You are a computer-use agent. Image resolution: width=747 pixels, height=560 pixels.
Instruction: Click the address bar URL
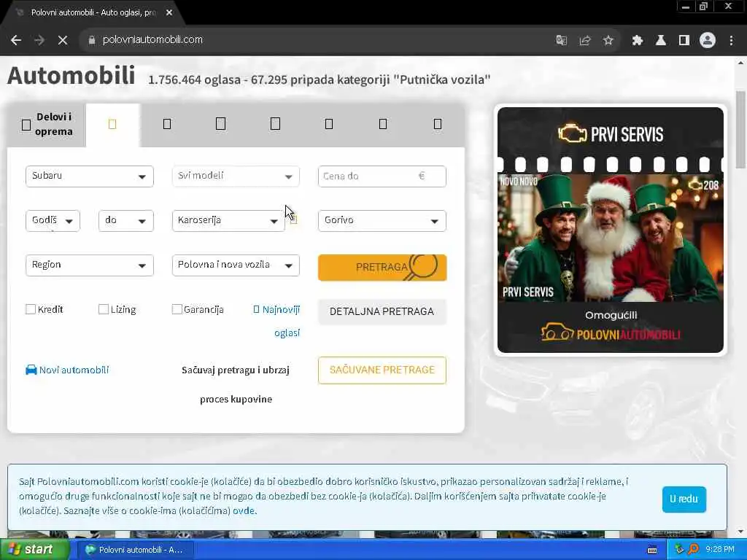152,40
